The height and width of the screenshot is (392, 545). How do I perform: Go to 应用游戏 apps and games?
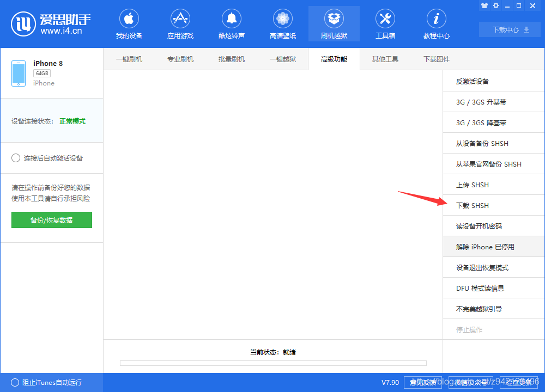point(180,24)
